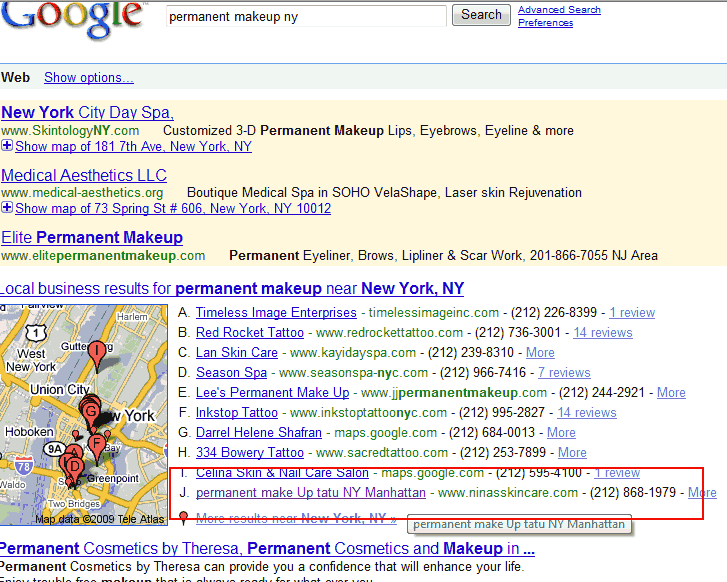Image resolution: width=727 pixels, height=582 pixels.
Task: Click www.elitepermanentmakeup.com URL text
Action: click(x=103, y=256)
